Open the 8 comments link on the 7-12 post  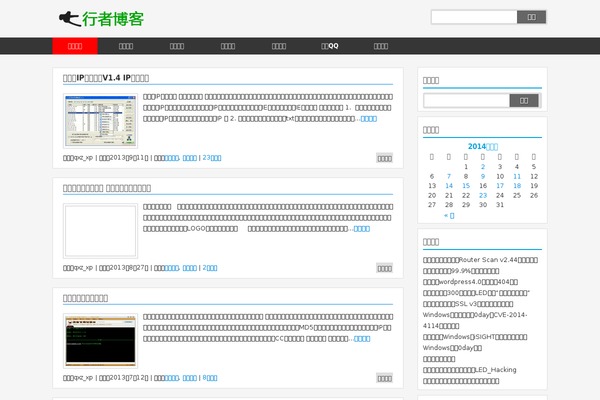pyautogui.click(x=210, y=378)
